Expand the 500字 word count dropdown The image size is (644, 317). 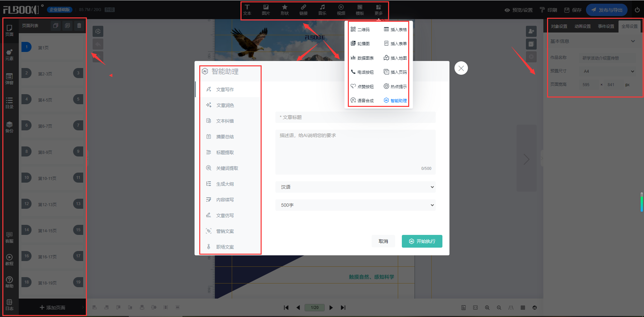tap(355, 205)
